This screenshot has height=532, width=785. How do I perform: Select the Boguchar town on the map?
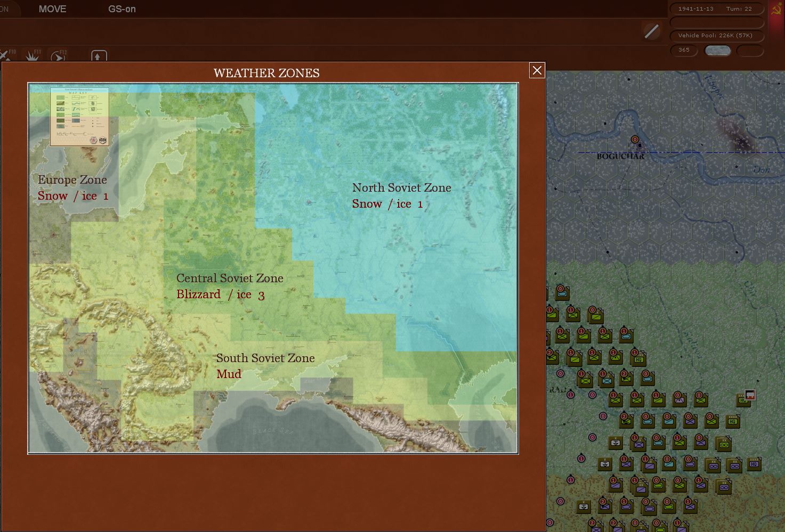(621, 156)
